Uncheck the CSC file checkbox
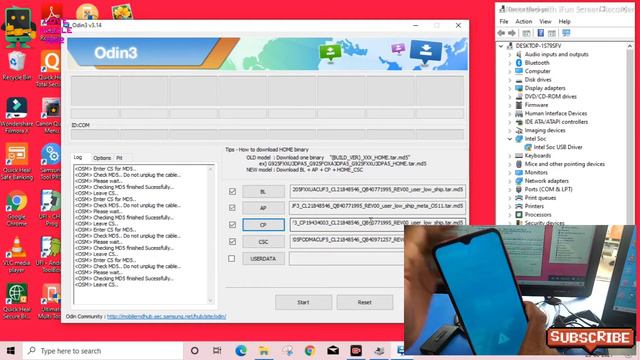The height and width of the screenshot is (360, 640). (232, 242)
